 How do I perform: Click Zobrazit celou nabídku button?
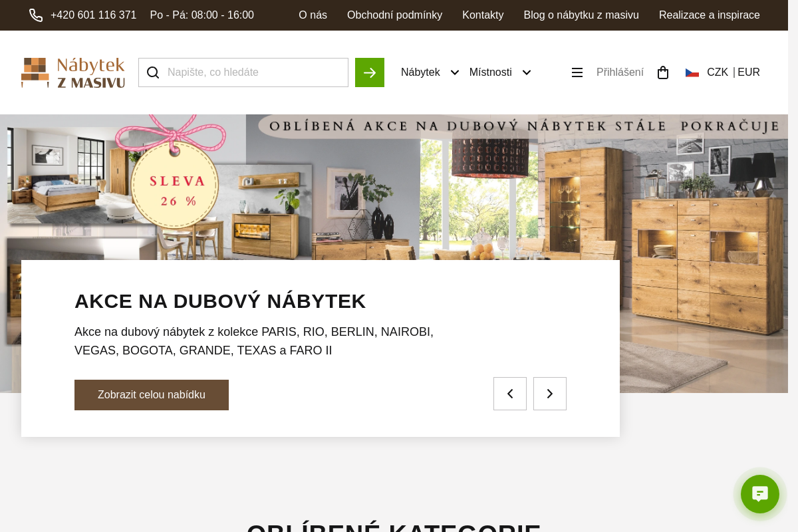point(152,395)
